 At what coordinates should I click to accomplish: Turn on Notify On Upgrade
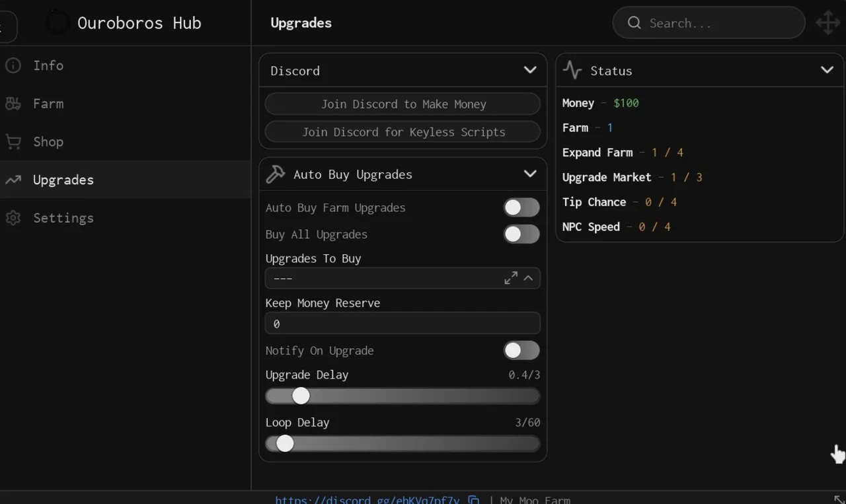[521, 350]
